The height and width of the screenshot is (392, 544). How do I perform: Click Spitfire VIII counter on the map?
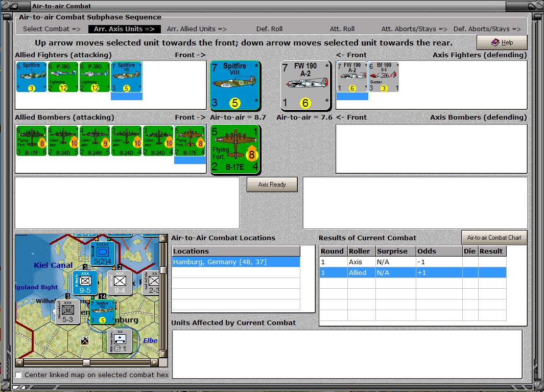click(102, 312)
